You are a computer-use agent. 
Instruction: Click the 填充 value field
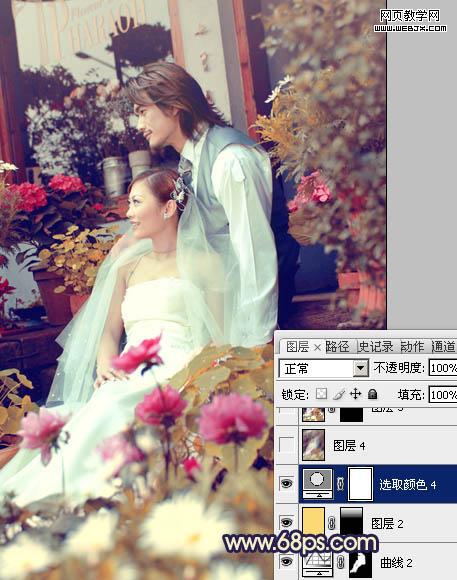(443, 394)
